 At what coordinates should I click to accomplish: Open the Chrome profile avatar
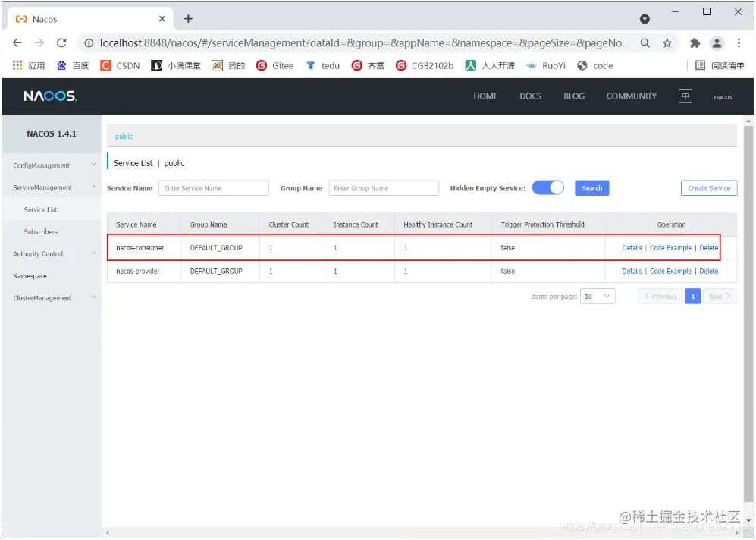717,43
